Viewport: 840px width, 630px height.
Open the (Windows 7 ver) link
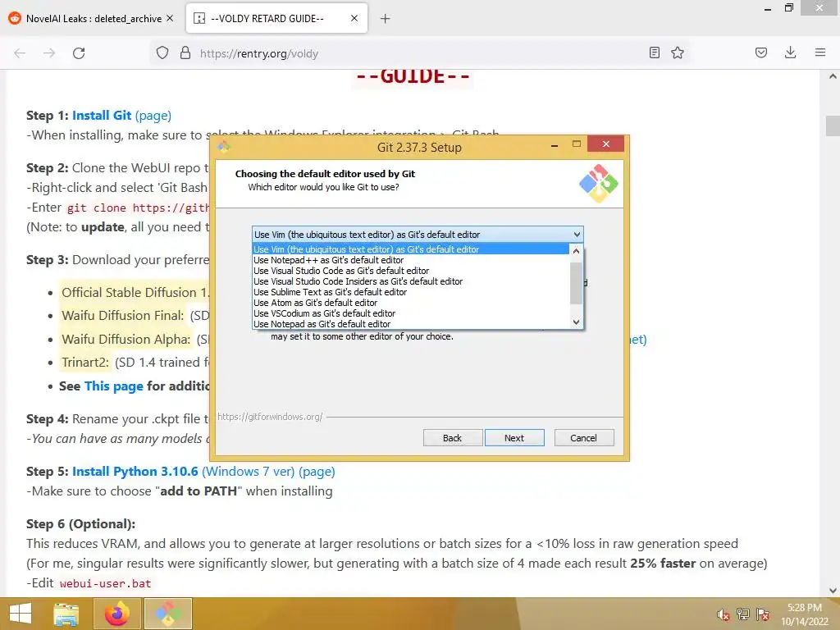pyautogui.click(x=248, y=472)
